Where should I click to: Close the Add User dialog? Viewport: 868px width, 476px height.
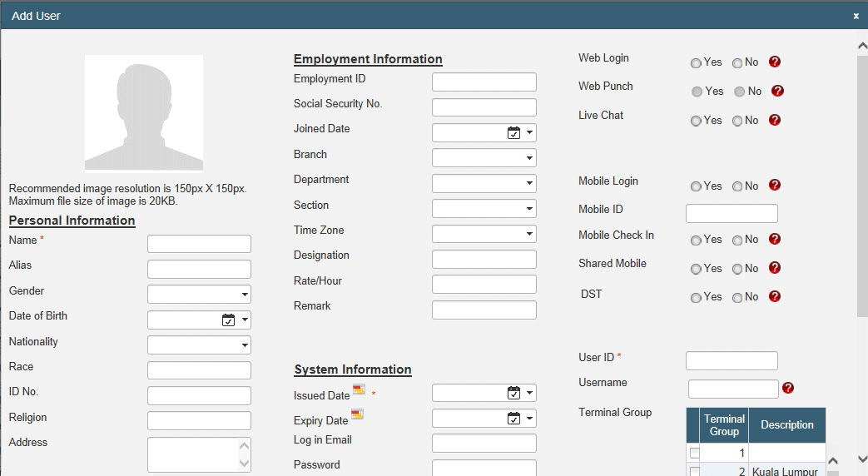click(856, 16)
